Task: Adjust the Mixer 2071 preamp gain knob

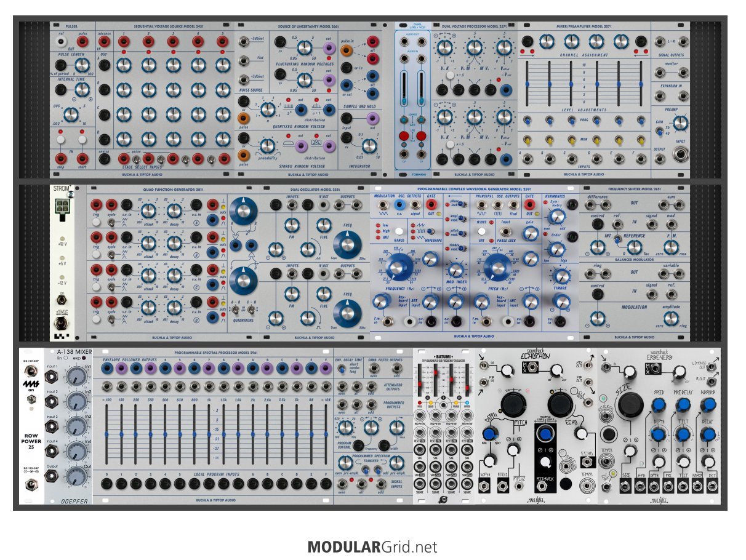Action: [680, 122]
